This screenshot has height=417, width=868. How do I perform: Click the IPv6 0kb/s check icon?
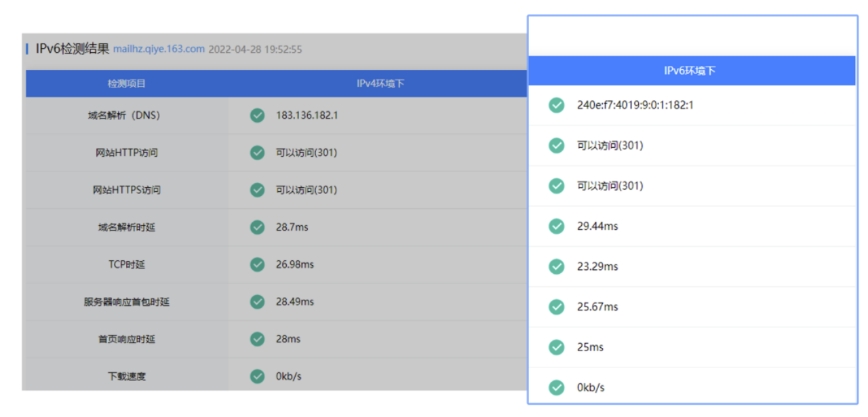[556, 387]
